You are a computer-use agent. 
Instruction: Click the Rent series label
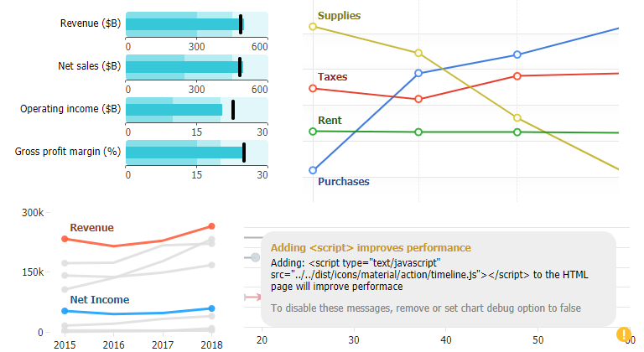[330, 121]
